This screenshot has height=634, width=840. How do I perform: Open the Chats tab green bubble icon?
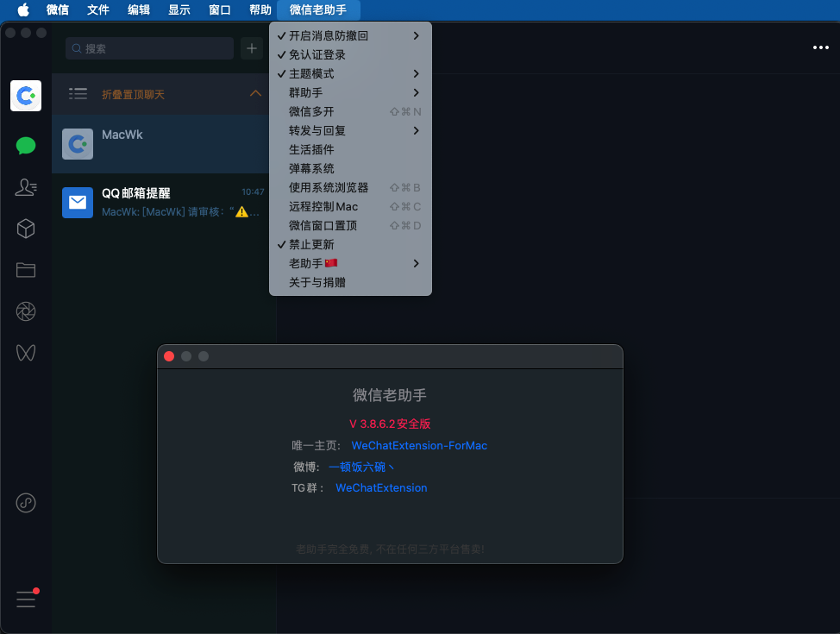coord(26,146)
